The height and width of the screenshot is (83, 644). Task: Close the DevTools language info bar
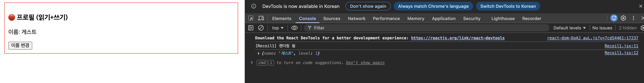click(641, 6)
